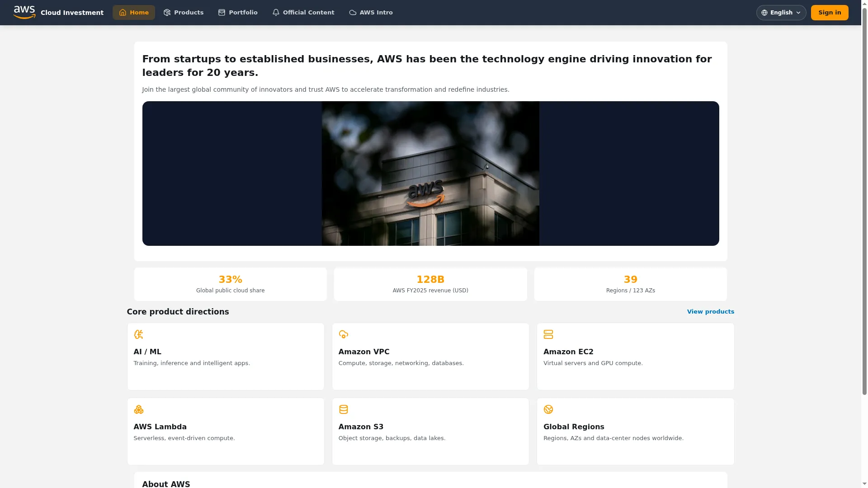Click "AWS FY2025 revenue (USD)" label
The height and width of the screenshot is (488, 868).
(x=430, y=291)
